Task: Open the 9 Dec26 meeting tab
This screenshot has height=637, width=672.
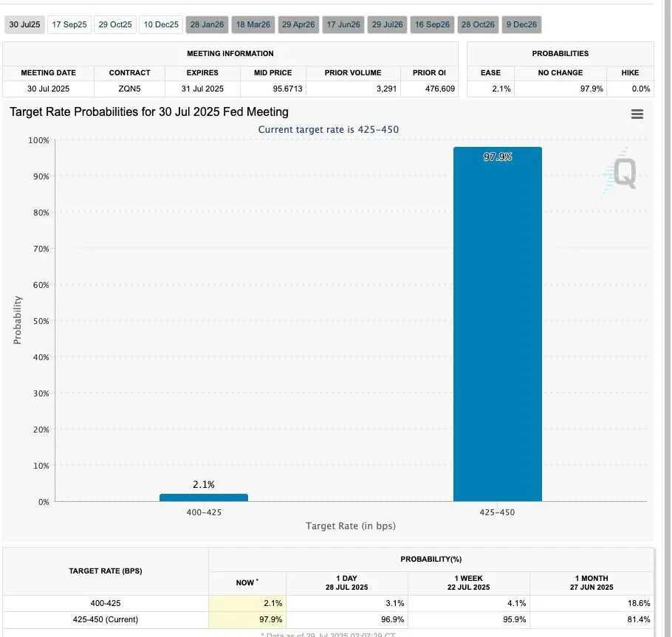Action: 521,24
